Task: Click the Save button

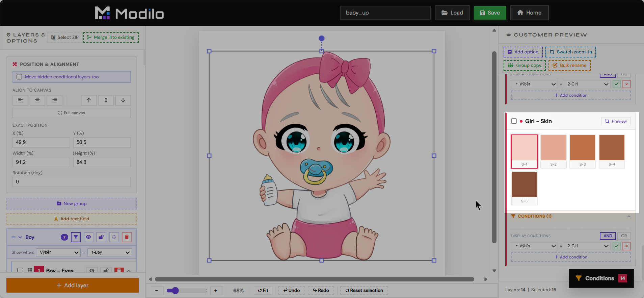Action: [490, 13]
